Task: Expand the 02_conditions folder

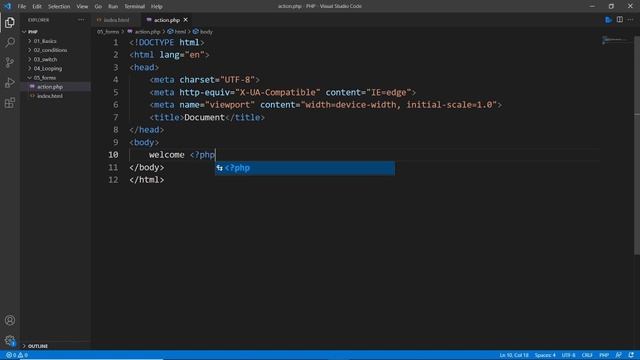Action: (50, 50)
